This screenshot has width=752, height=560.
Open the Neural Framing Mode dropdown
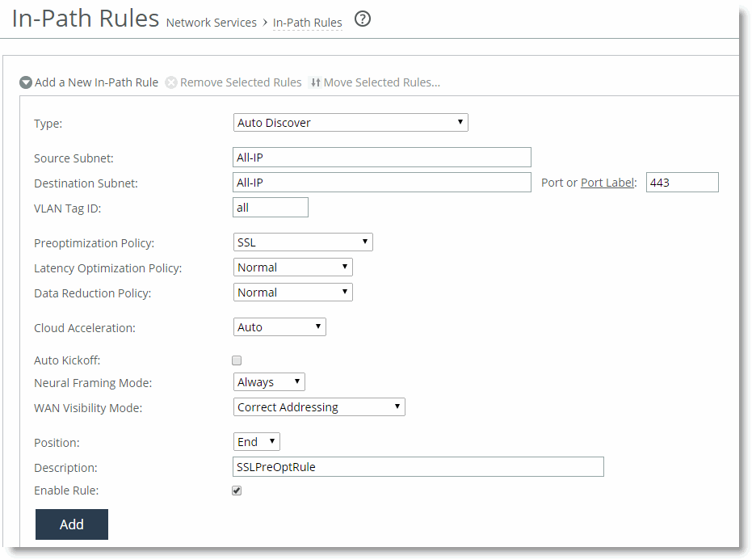tap(268, 382)
